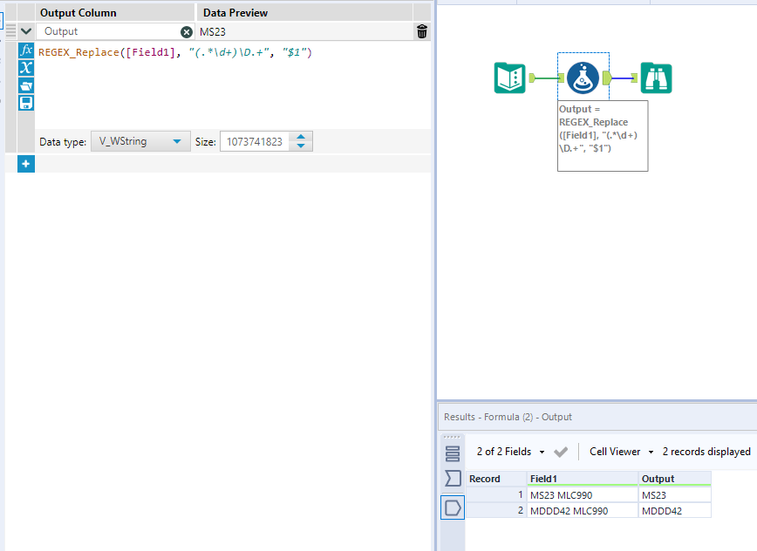Click the Browse tool input anchor
This screenshot has height=551, width=757.
(x=634, y=78)
